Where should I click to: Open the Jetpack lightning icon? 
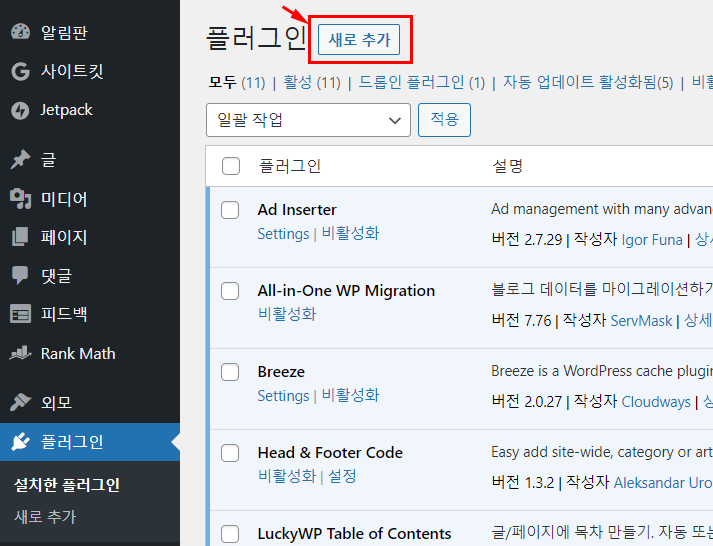pyautogui.click(x=20, y=110)
